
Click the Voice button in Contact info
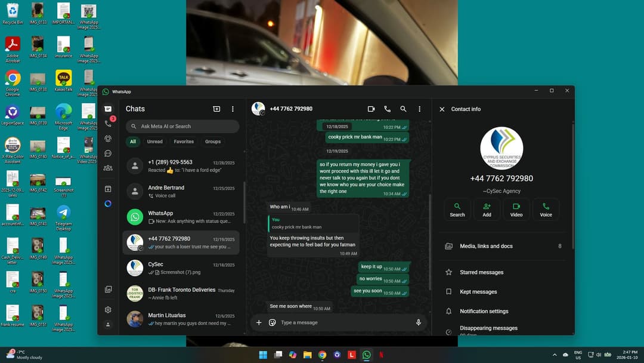546,209
